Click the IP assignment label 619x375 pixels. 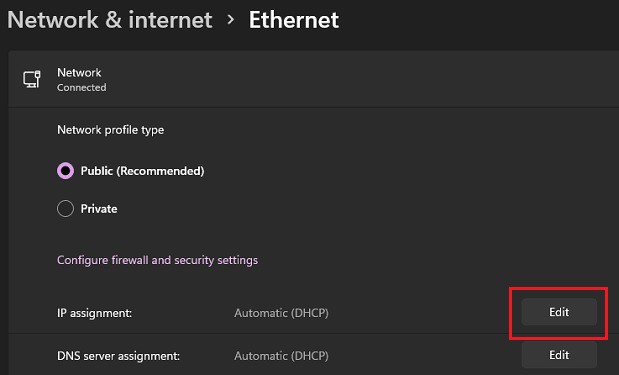(x=94, y=313)
